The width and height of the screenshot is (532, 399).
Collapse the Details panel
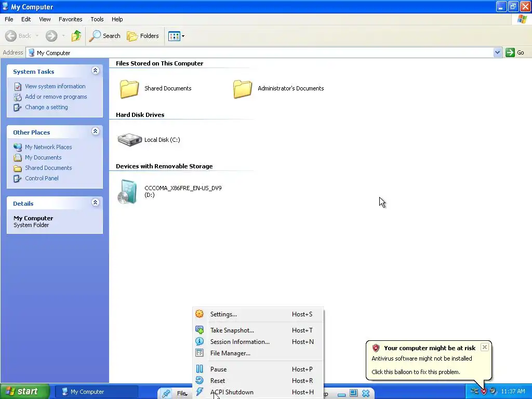coord(96,203)
